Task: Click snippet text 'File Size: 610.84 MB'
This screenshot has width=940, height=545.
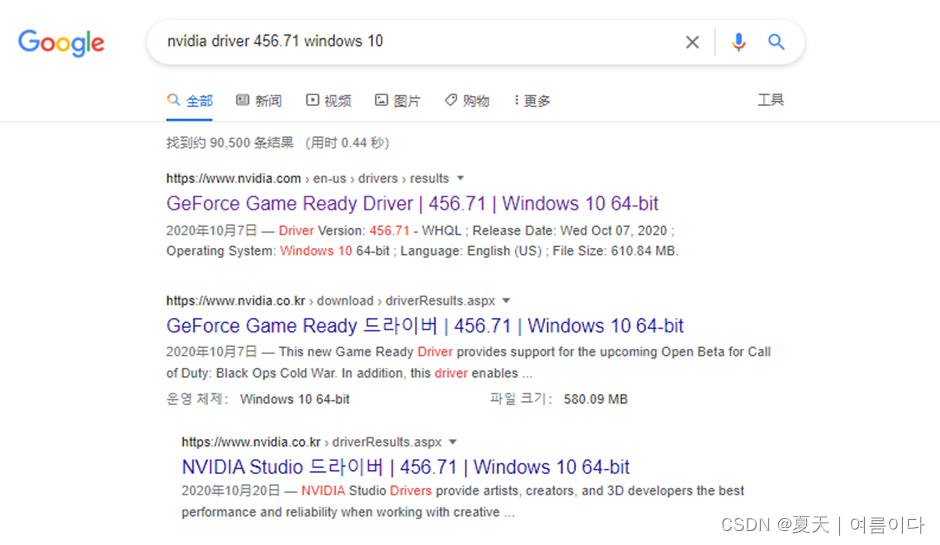Action: point(616,251)
